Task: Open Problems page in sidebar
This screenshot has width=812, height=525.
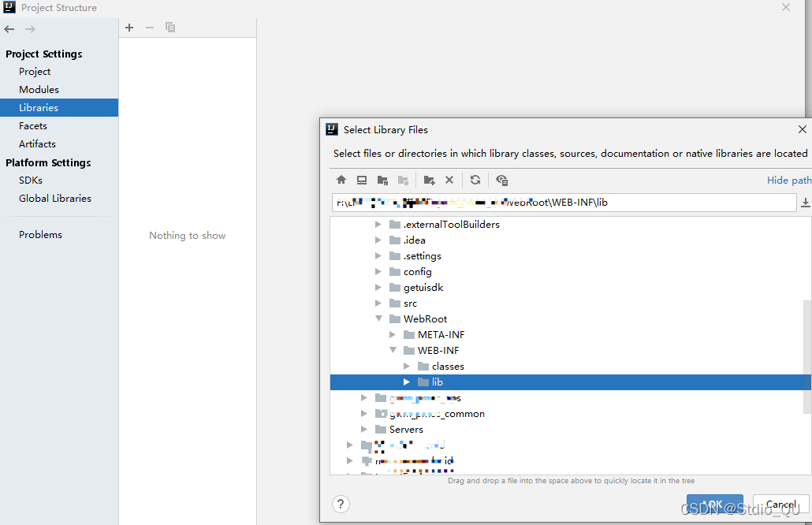Action: click(x=40, y=235)
